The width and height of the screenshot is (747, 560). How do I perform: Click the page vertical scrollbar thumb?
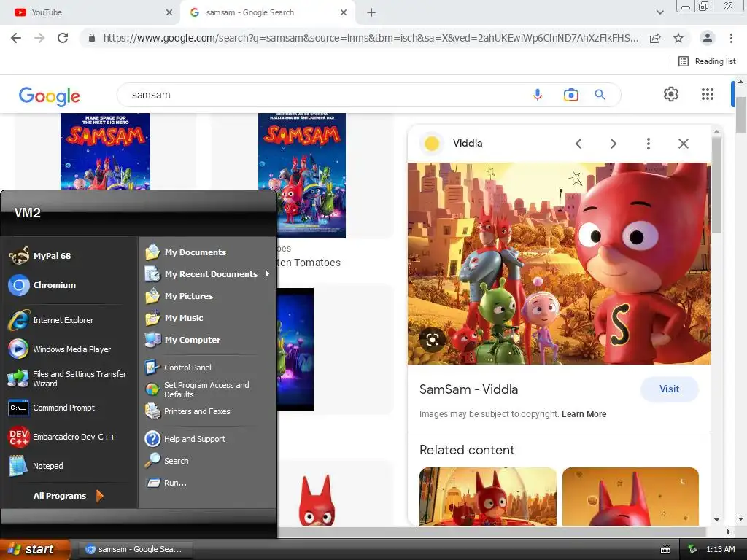pos(740,114)
